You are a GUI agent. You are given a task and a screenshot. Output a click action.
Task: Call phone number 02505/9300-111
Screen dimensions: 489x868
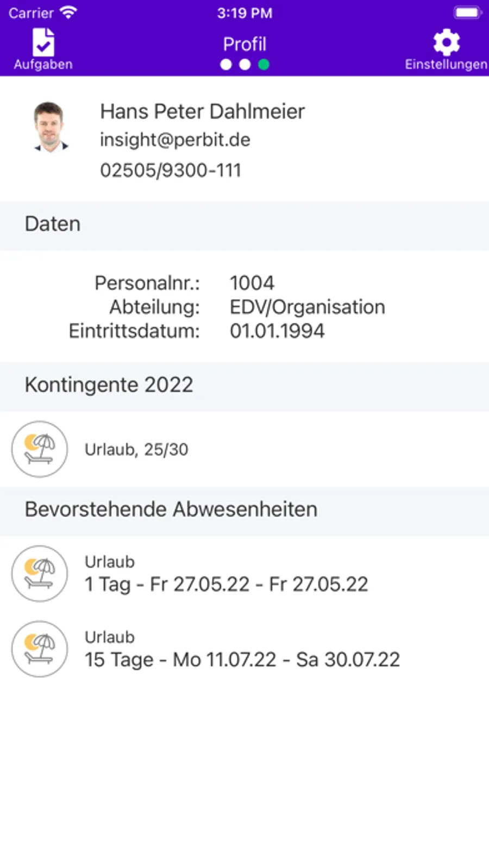(171, 170)
